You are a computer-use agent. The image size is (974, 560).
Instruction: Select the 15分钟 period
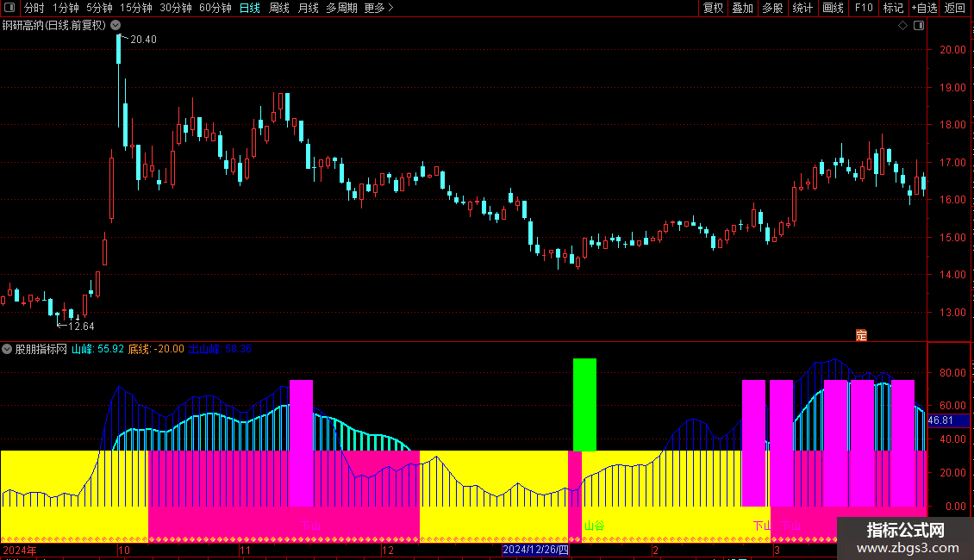[x=136, y=8]
